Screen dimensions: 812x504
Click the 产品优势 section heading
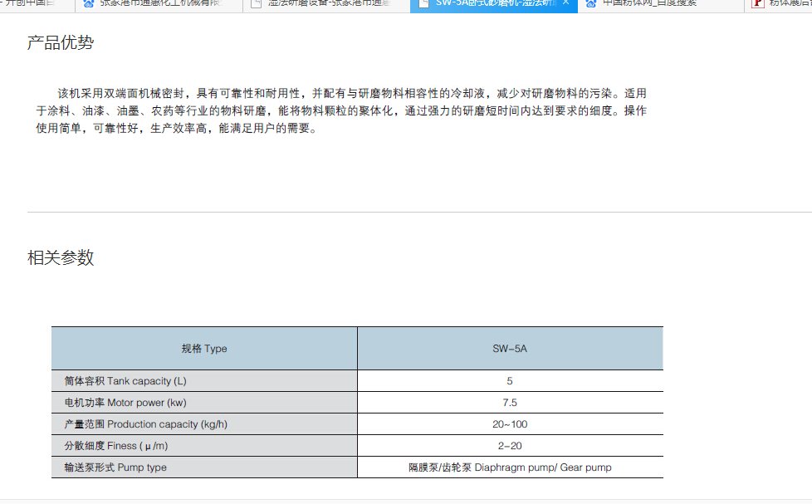(61, 43)
